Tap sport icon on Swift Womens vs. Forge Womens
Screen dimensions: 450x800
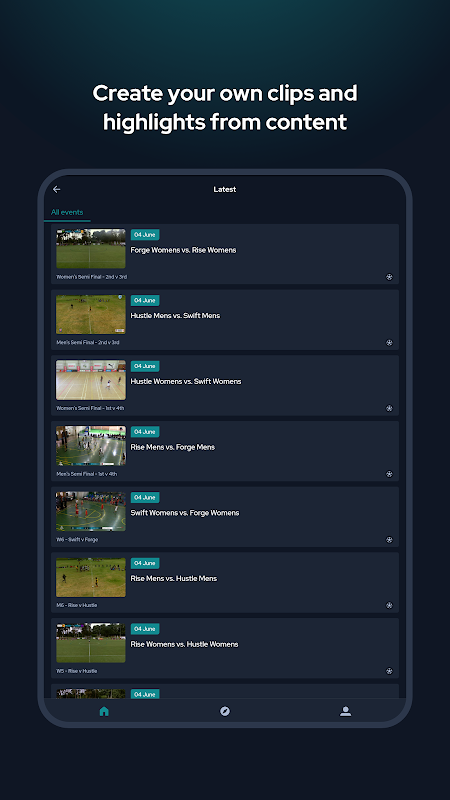tap(389, 540)
